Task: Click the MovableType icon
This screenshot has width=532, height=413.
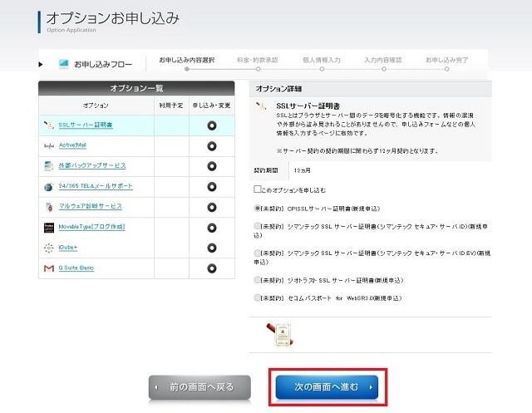Action: pyautogui.click(x=49, y=227)
